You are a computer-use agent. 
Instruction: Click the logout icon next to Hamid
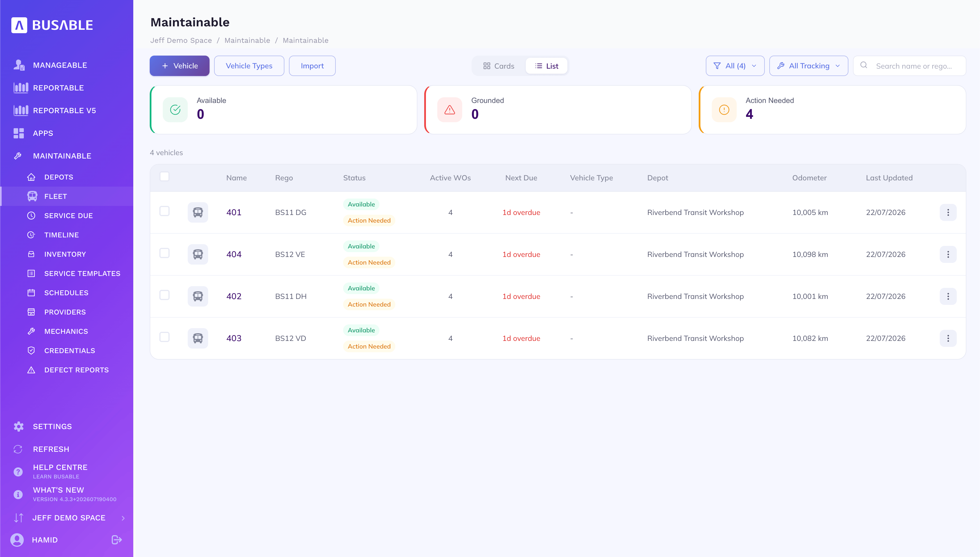coord(117,540)
